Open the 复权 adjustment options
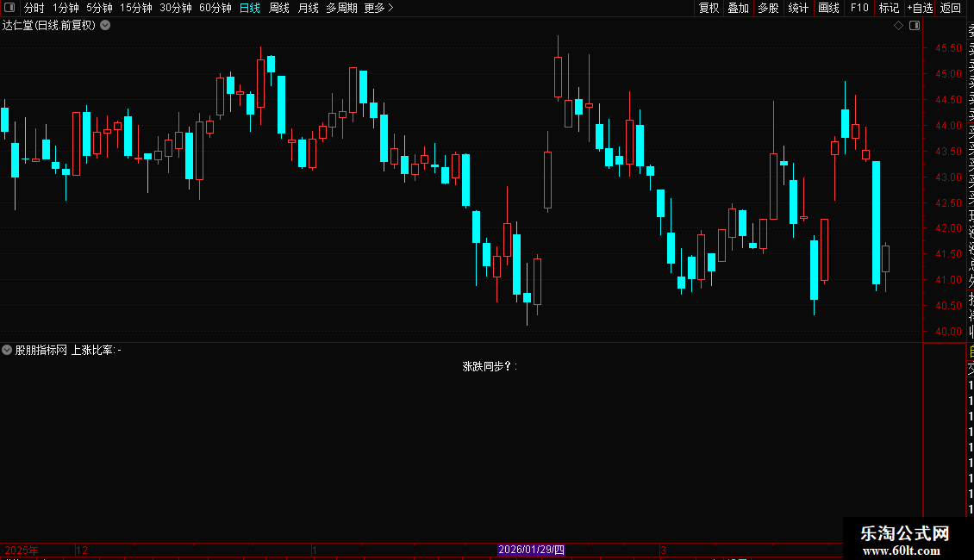Viewport: 974px width, 560px height. coord(709,8)
